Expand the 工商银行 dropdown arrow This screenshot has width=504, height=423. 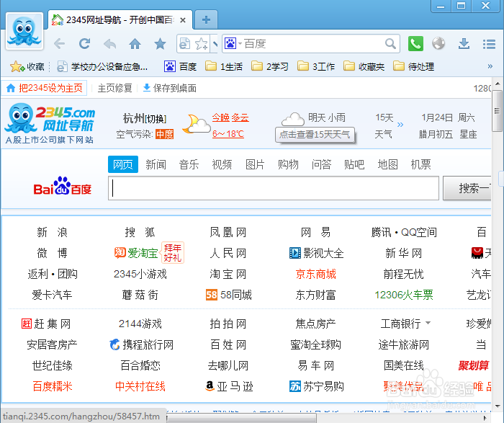point(428,323)
